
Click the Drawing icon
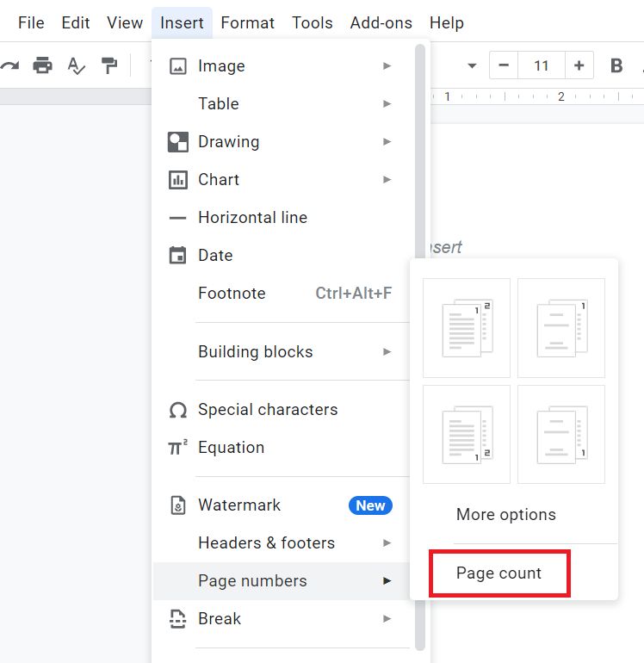pyautogui.click(x=177, y=142)
